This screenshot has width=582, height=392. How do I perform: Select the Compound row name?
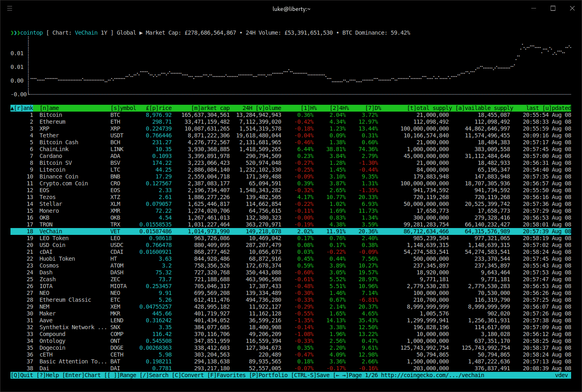52,334
